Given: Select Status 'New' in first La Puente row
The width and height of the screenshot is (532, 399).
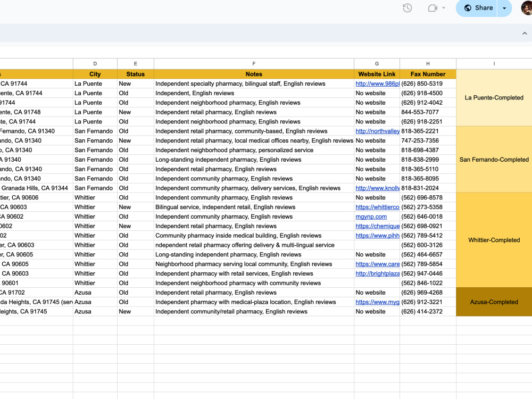Looking at the screenshot, I should point(135,84).
